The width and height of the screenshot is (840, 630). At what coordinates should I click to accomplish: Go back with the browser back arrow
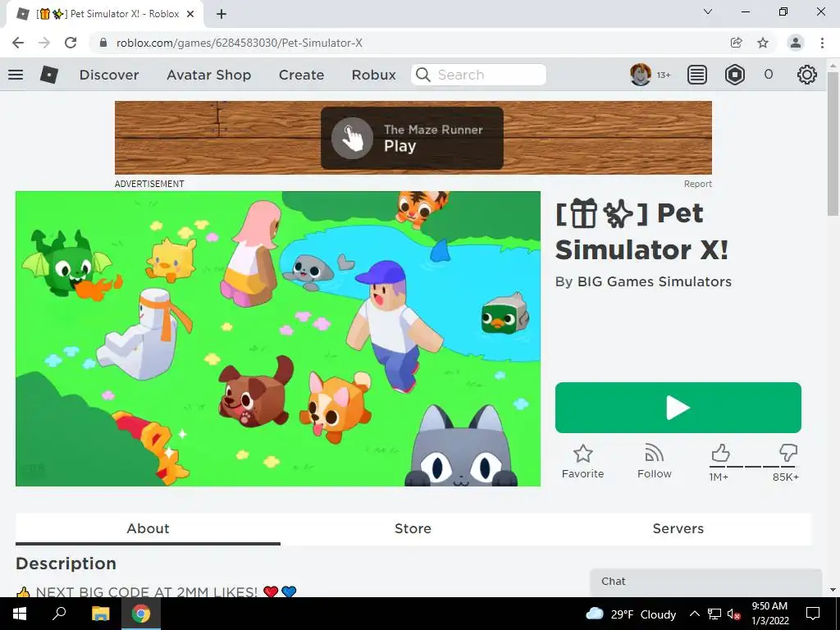[x=18, y=43]
